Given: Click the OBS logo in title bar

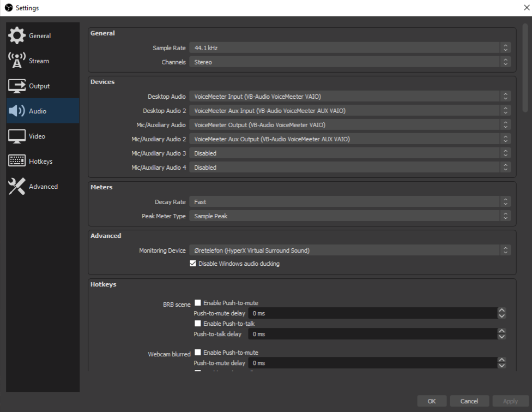Looking at the screenshot, I should click(9, 8).
